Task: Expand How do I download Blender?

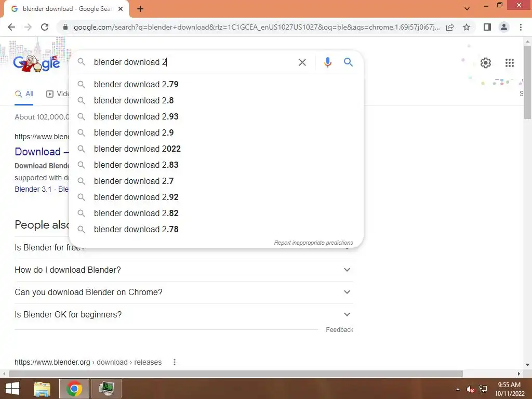Action: (x=183, y=270)
